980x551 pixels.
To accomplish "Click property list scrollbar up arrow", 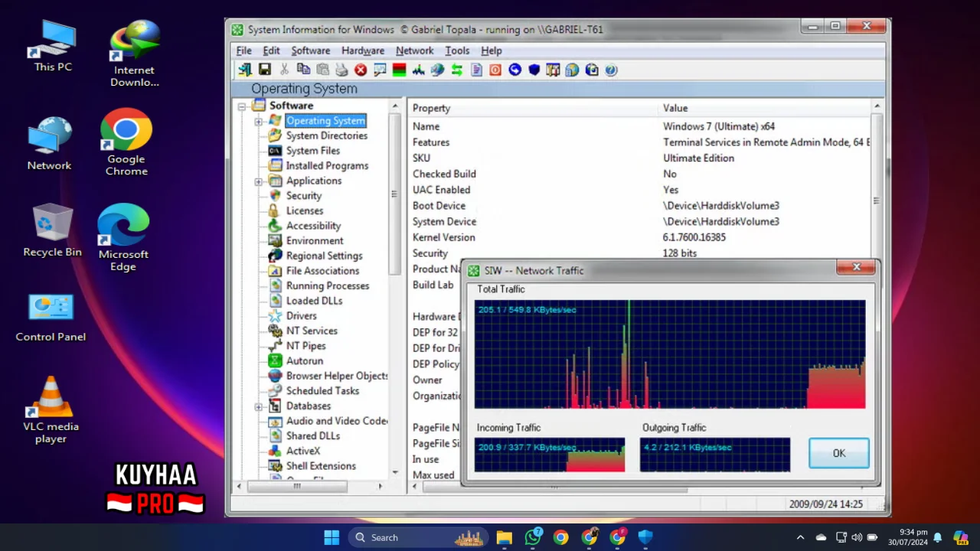I will tap(877, 106).
